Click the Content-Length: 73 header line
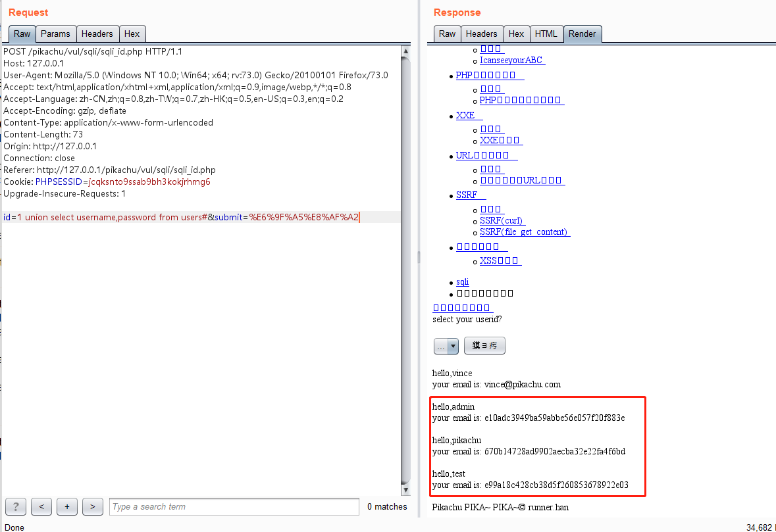 (x=43, y=135)
